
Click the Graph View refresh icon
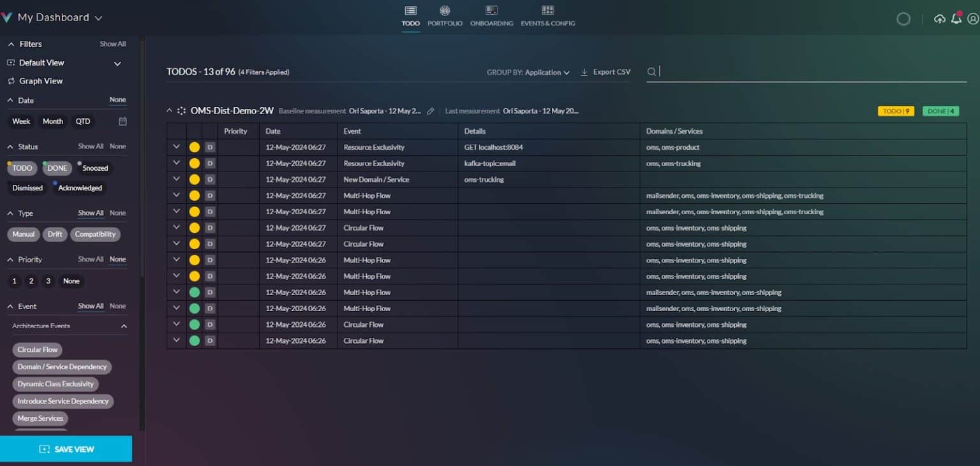[x=11, y=81]
